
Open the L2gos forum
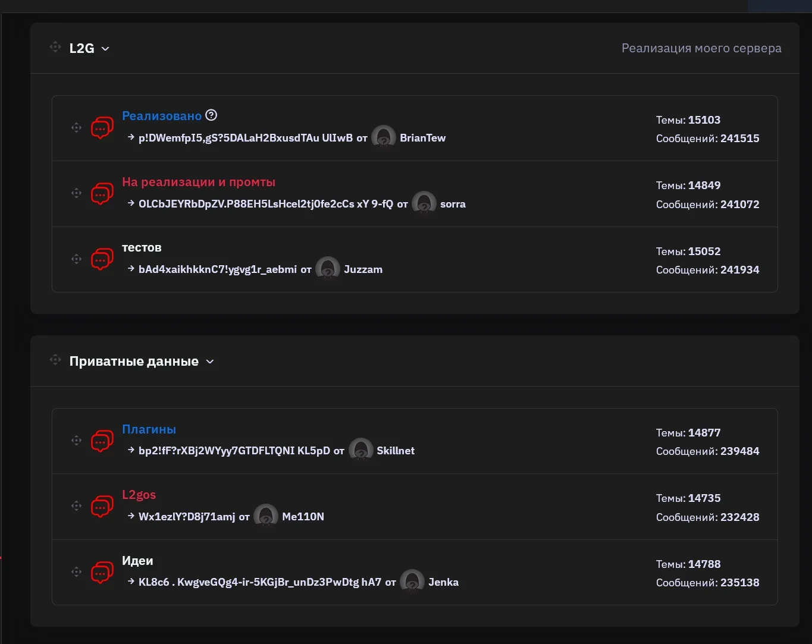point(139,495)
